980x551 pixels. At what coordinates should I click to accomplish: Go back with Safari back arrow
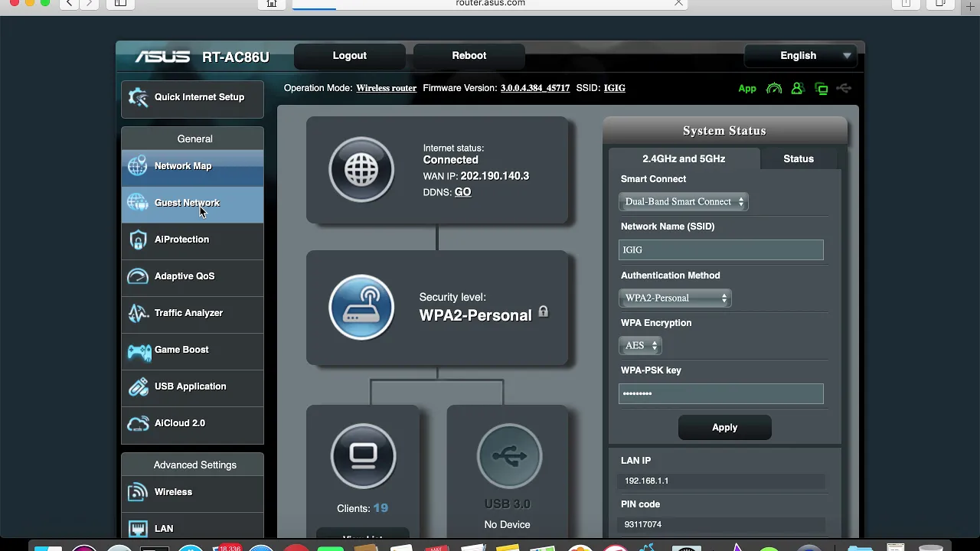tap(69, 3)
